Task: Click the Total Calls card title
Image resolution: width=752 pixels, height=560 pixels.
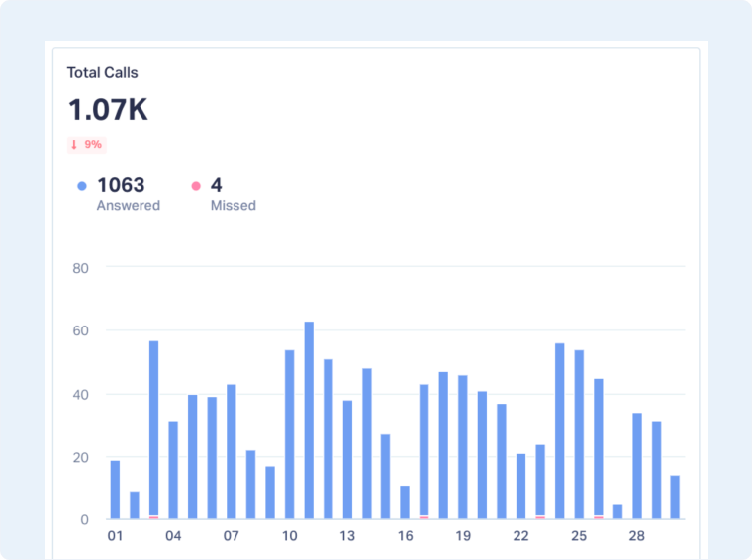Action: (x=102, y=72)
